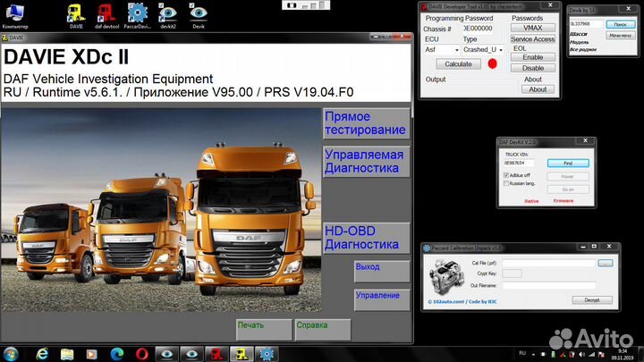Switch to red truck devtool in taskbar
644x362 pixels.
pos(216,354)
